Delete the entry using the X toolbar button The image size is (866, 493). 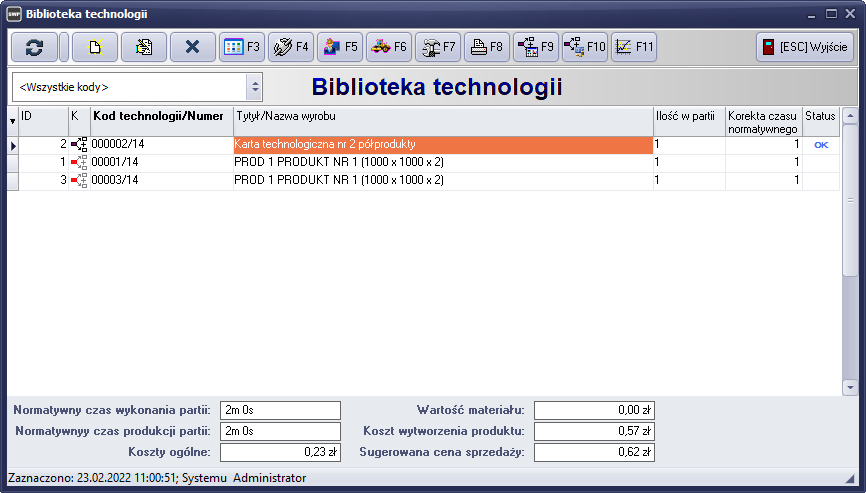click(193, 47)
